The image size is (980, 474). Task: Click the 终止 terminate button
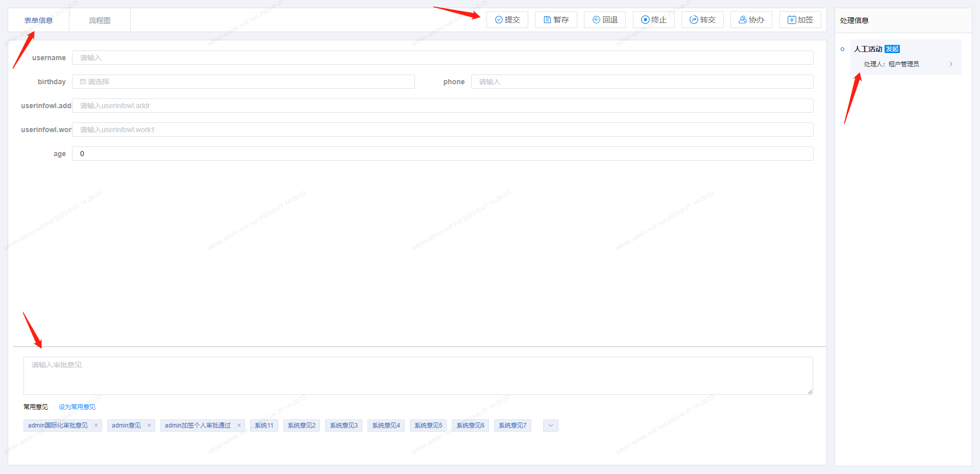click(x=653, y=20)
